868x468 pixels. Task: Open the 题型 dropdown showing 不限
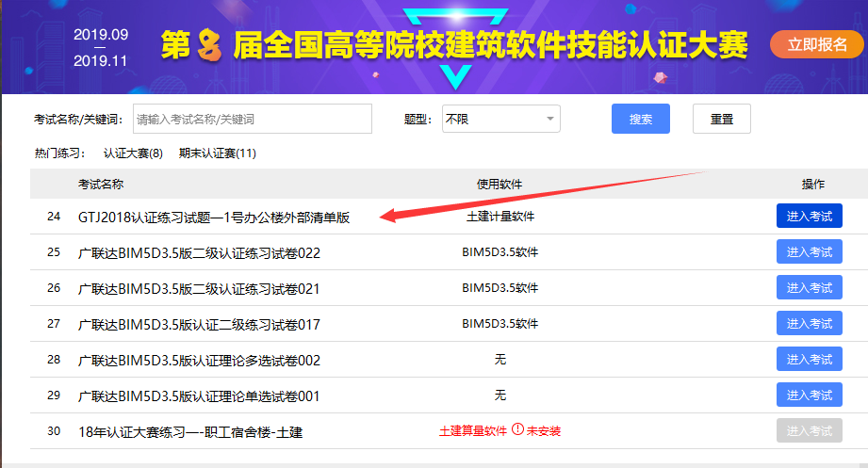[x=501, y=119]
